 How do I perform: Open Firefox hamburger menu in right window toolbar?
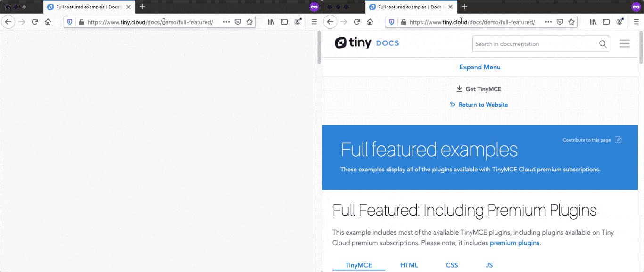(636, 22)
